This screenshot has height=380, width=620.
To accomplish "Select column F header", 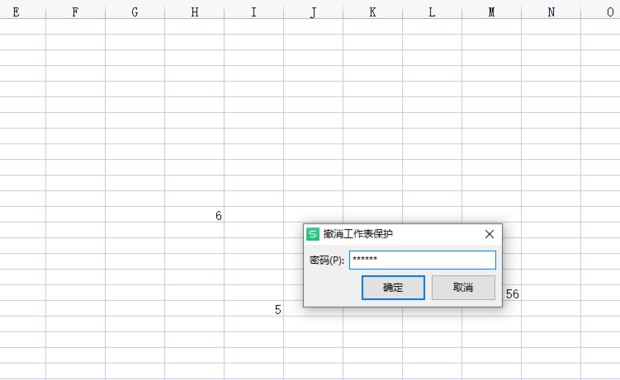I will click(x=76, y=12).
